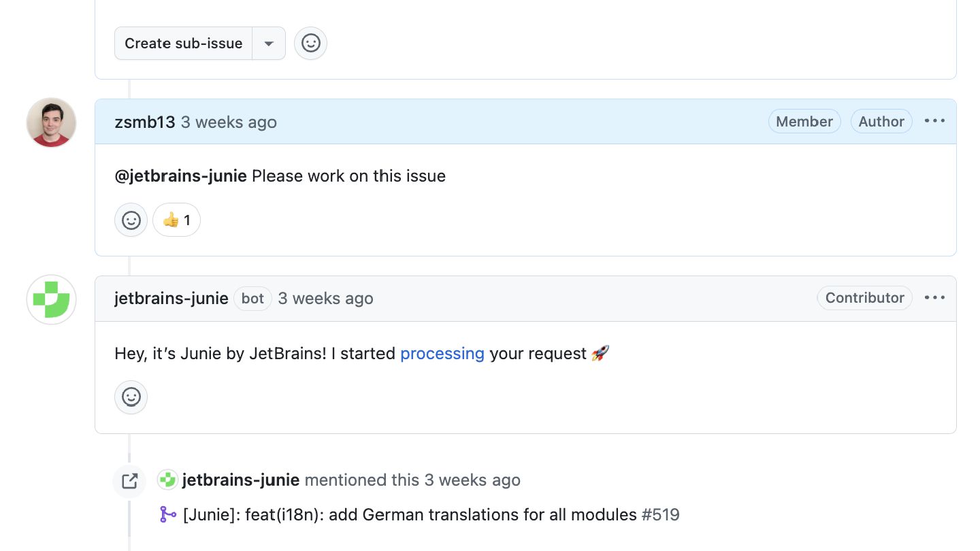Open zsmb13's profile avatar
This screenshot has height=551, width=980.
[51, 122]
